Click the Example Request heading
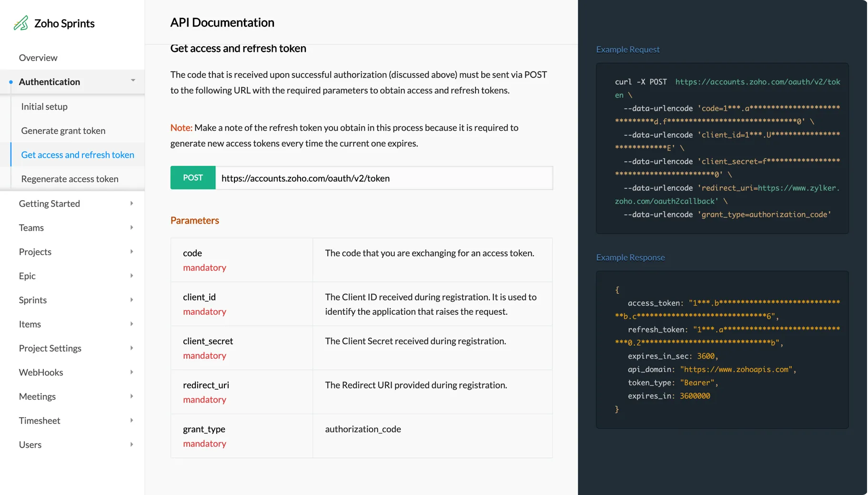This screenshot has width=868, height=495. 628,49
